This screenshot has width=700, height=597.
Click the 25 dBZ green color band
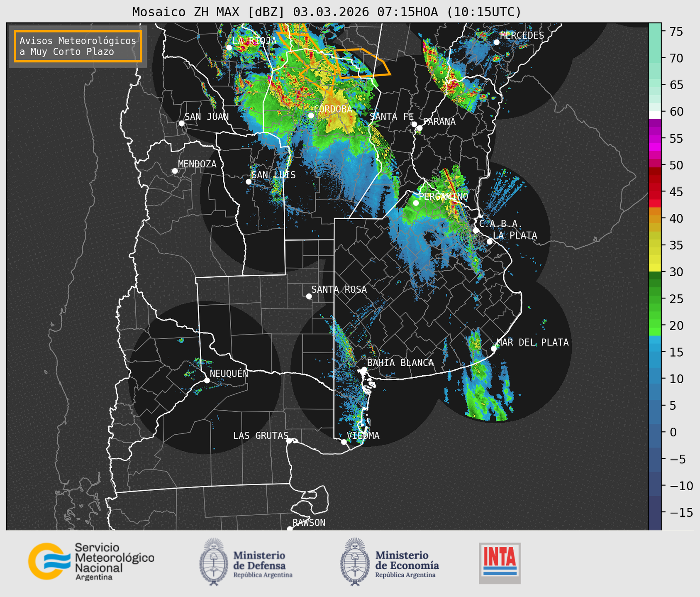coord(655,299)
